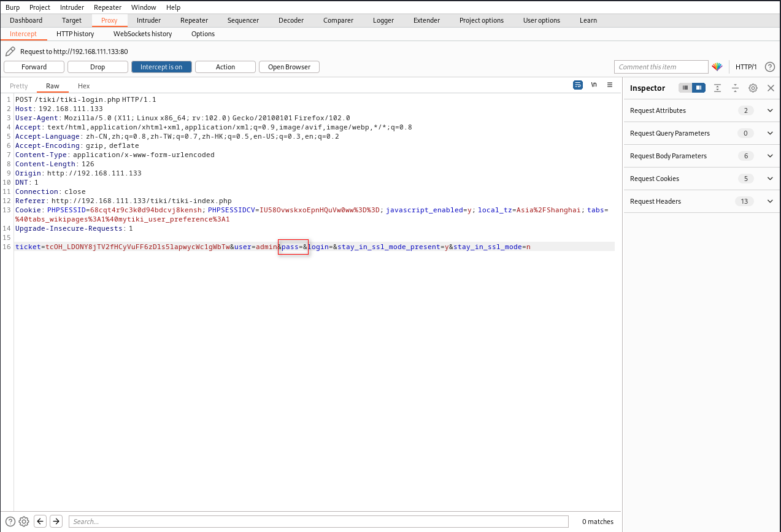Forward the intercepted request
The image size is (781, 532).
[34, 67]
